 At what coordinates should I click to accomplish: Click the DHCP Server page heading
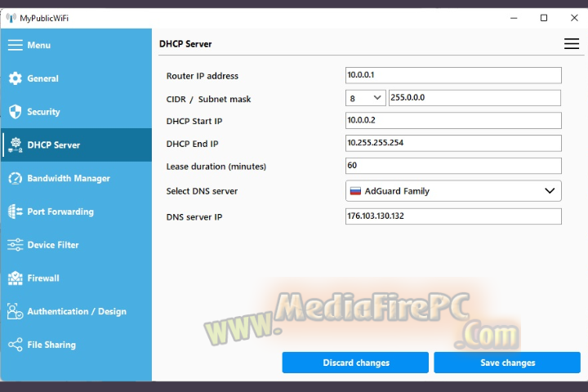(x=185, y=44)
